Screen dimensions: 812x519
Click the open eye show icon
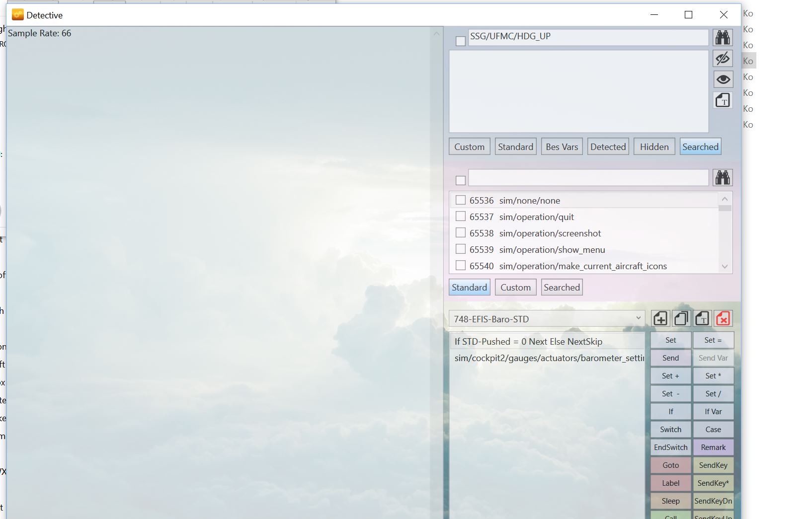pos(723,79)
